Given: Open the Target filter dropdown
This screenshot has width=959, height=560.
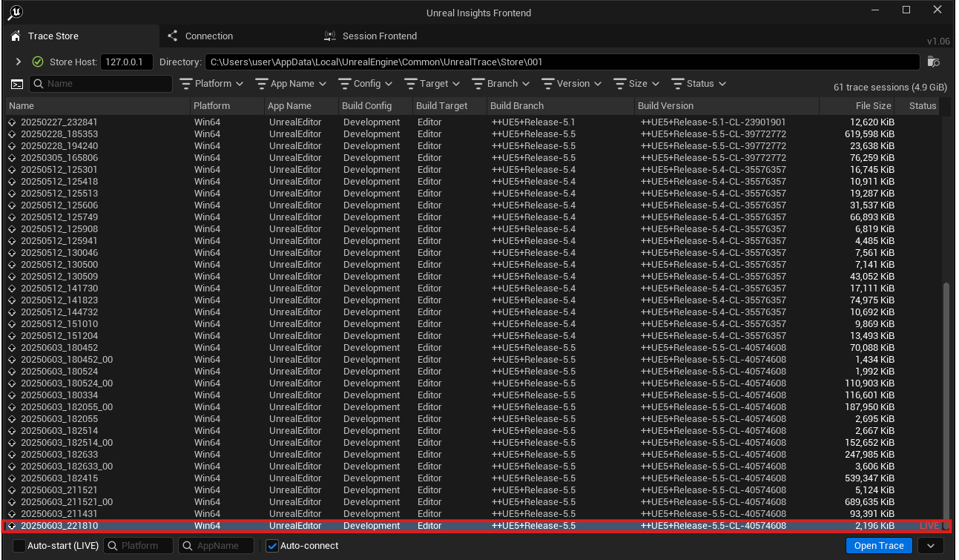Looking at the screenshot, I should [x=432, y=84].
